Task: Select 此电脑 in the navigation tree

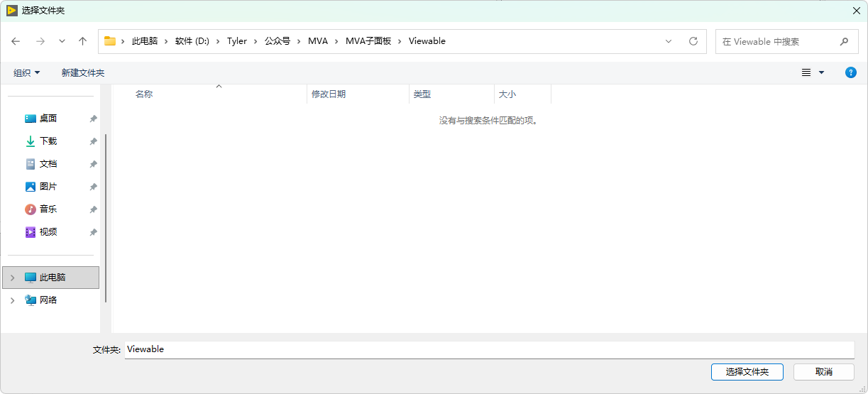Action: tap(51, 278)
